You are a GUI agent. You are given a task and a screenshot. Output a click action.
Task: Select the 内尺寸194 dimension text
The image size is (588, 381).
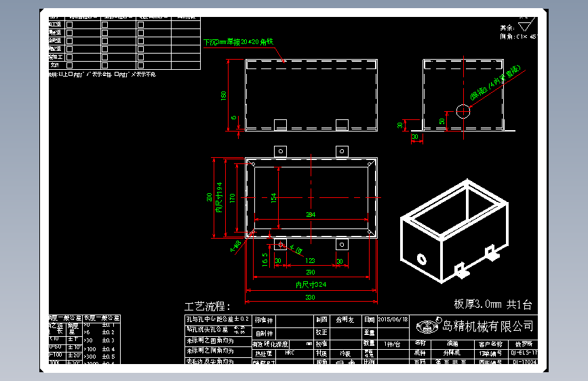(x=219, y=197)
